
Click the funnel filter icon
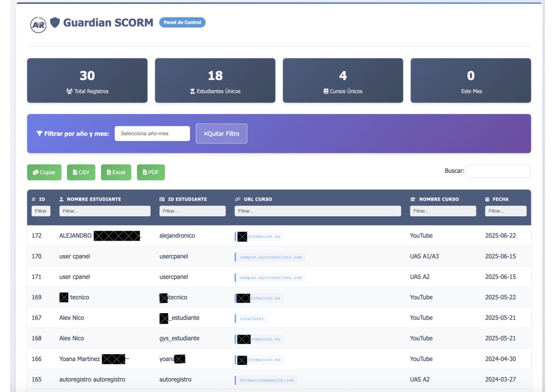coord(39,134)
